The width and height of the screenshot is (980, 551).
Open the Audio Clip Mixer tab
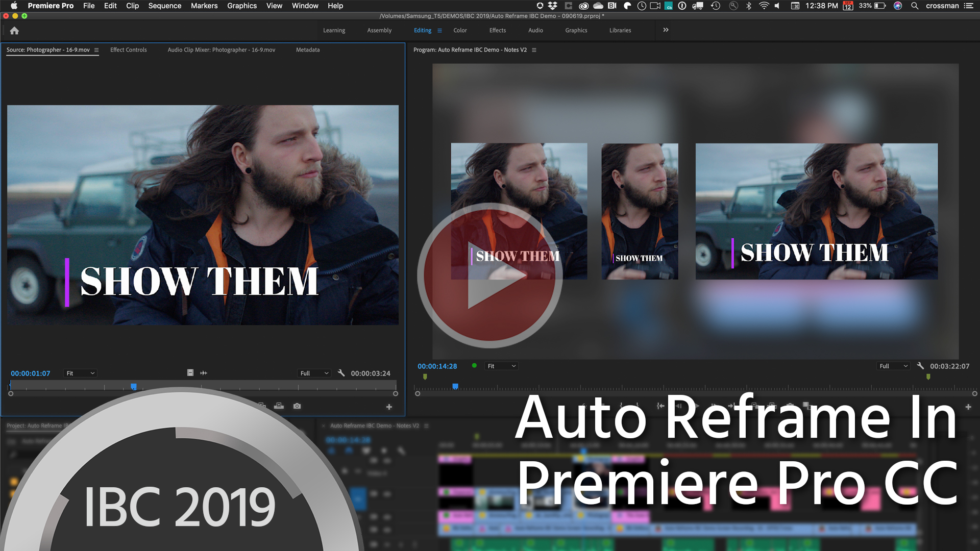(221, 50)
